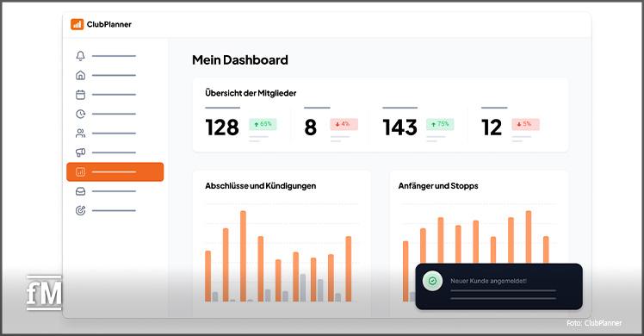The image size is (644, 336).
Task: Click tallest bar in Abschlüsse und Kündigungen chart
Action: coord(243,256)
